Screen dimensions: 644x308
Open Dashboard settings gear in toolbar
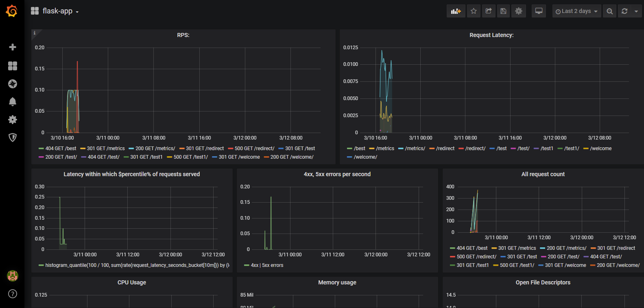(x=519, y=11)
